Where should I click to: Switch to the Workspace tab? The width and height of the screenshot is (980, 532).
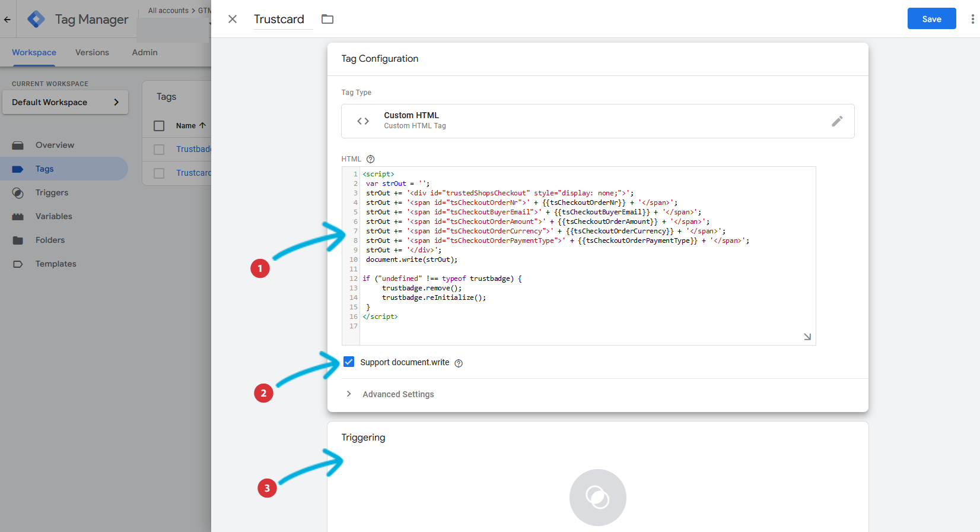tap(34, 52)
